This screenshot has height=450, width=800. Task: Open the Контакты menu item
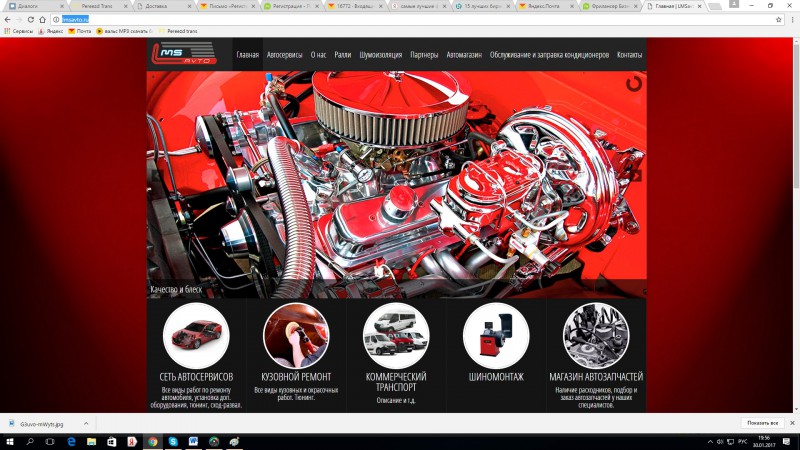coord(629,55)
